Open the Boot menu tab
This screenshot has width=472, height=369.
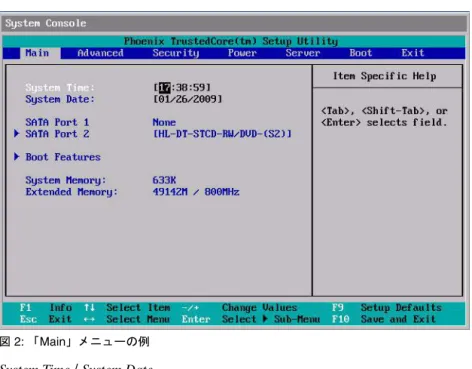point(361,53)
